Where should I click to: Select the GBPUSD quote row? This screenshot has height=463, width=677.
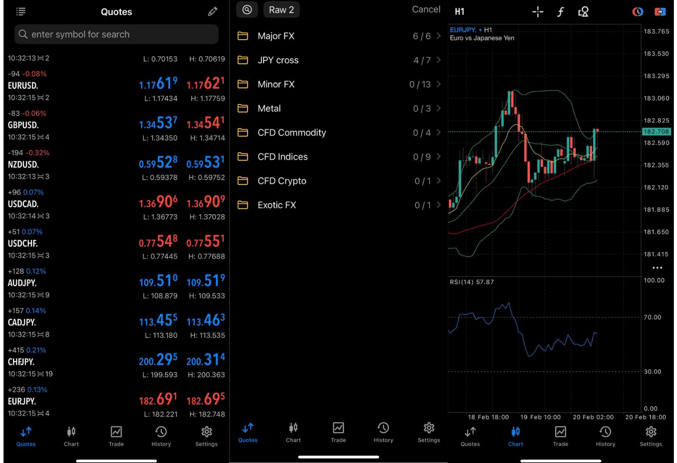click(117, 125)
